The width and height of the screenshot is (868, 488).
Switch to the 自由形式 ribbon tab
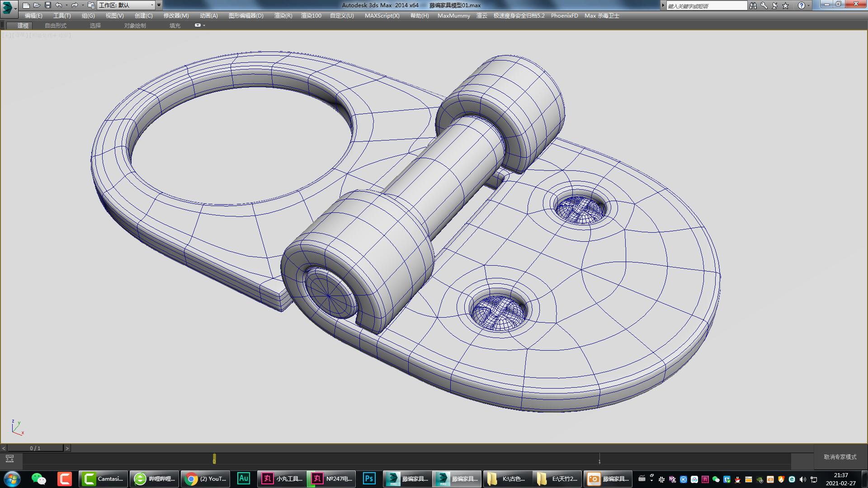pyautogui.click(x=55, y=26)
